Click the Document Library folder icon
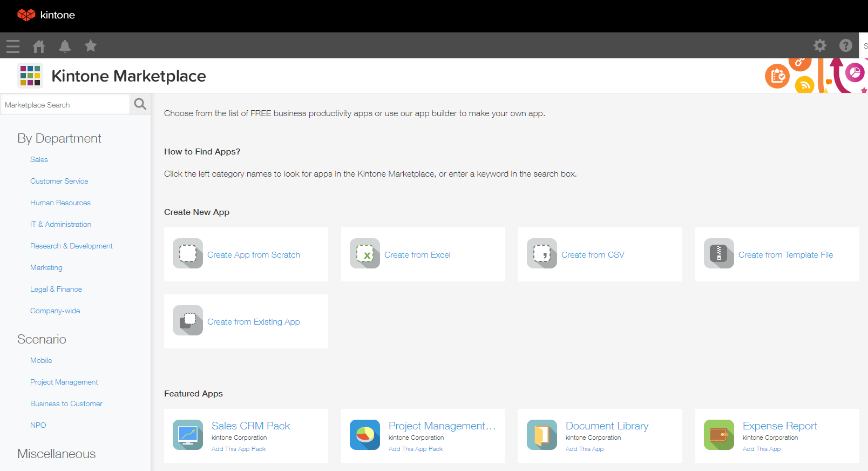 tap(542, 435)
